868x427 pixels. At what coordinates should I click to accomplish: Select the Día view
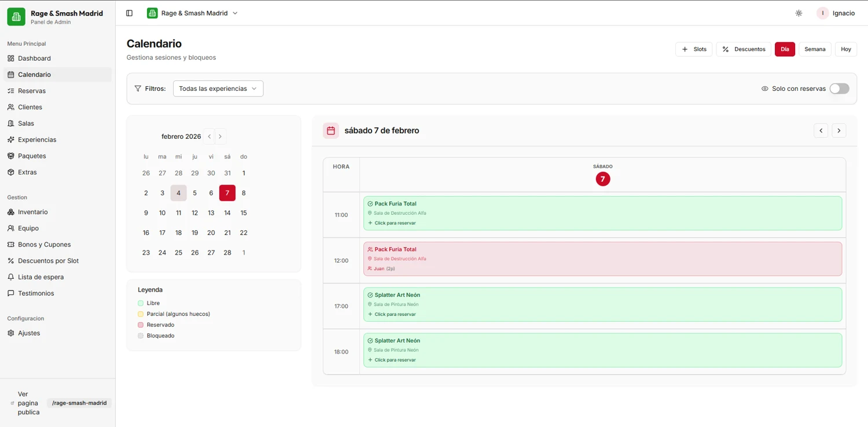pos(785,49)
